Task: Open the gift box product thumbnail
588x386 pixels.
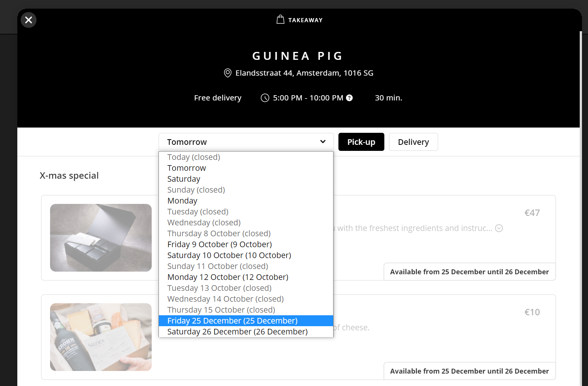Action: (101, 238)
